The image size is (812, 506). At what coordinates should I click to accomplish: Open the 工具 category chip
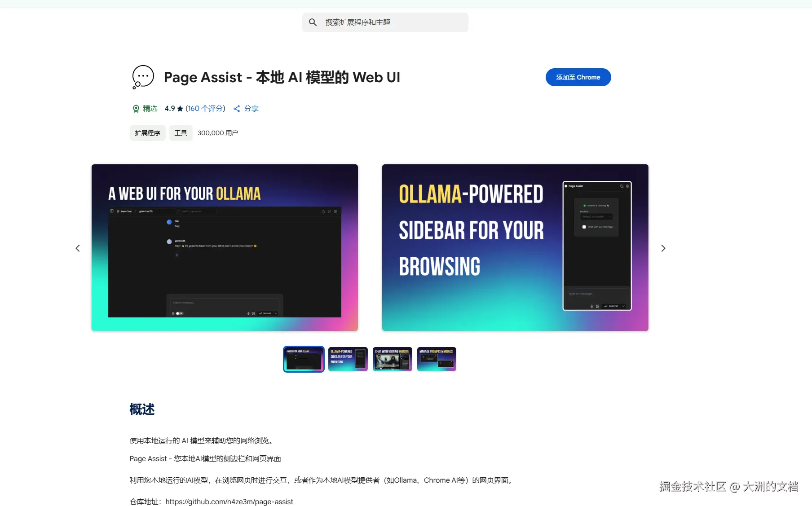coord(181,133)
